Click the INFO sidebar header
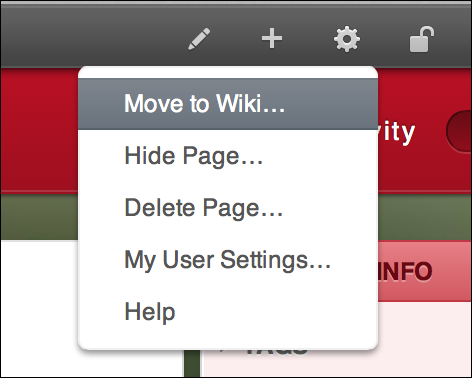 pos(405,271)
